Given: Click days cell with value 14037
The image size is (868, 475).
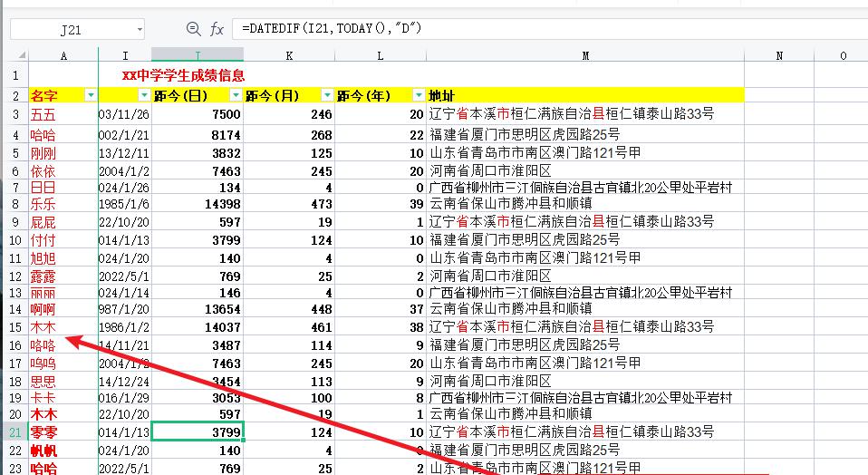Looking at the screenshot, I should coord(198,327).
